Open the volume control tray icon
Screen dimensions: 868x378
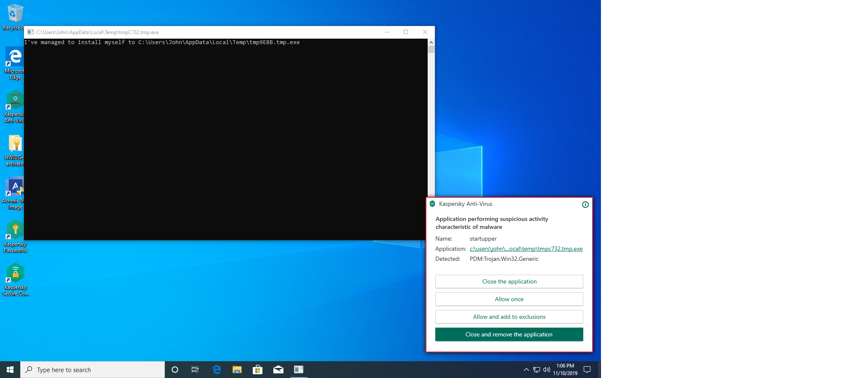(547, 370)
